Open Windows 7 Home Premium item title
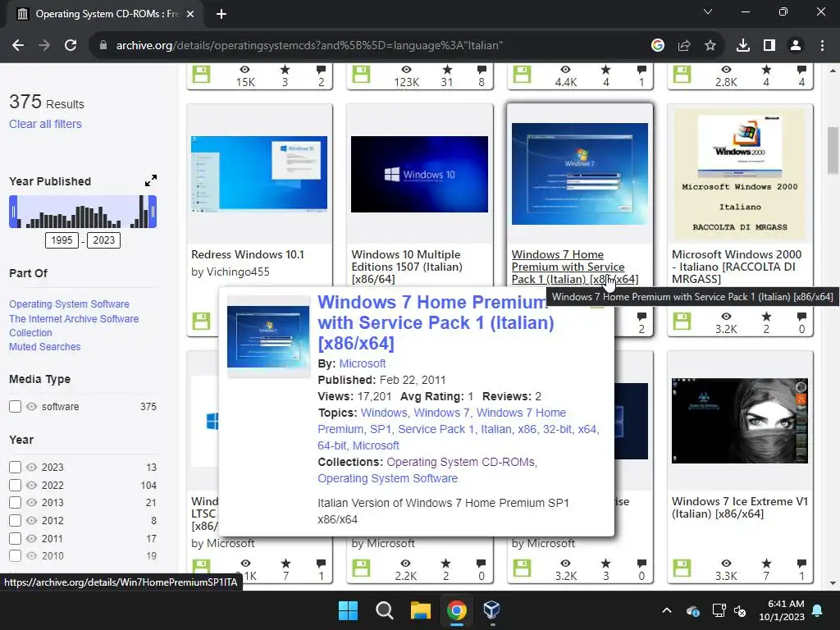The width and height of the screenshot is (840, 630). [x=575, y=267]
